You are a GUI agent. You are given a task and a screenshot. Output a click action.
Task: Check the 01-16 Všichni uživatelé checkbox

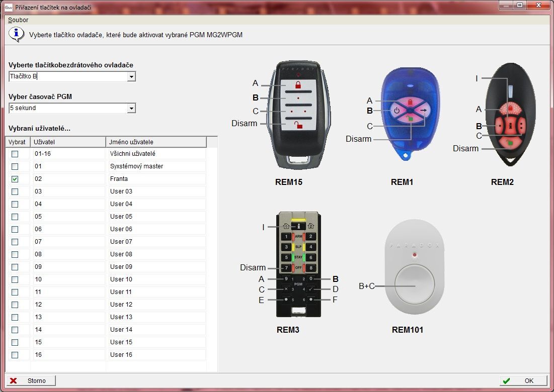click(15, 154)
